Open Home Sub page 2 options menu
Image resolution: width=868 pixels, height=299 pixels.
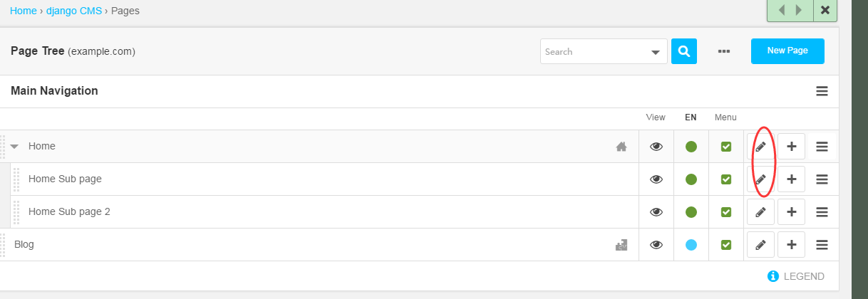click(x=822, y=212)
